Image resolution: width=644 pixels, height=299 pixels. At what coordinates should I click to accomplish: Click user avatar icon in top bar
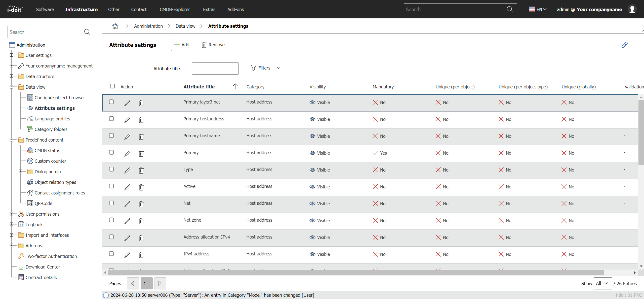pos(632,9)
